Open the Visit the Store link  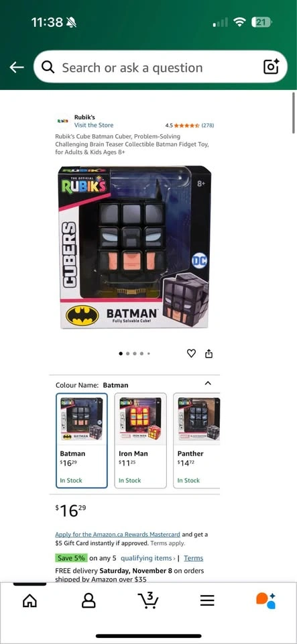point(94,125)
